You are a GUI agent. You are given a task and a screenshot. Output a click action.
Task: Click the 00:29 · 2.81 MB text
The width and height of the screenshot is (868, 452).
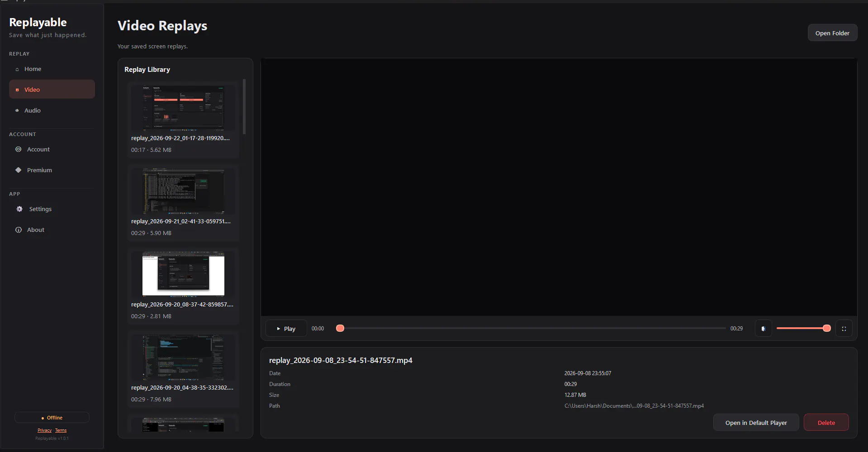(x=151, y=316)
